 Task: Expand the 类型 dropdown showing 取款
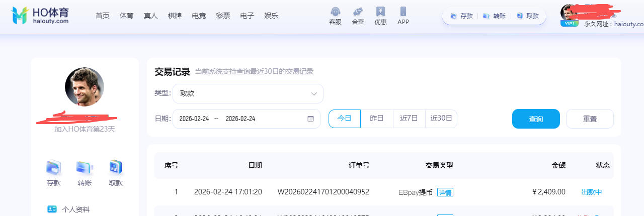click(x=248, y=93)
